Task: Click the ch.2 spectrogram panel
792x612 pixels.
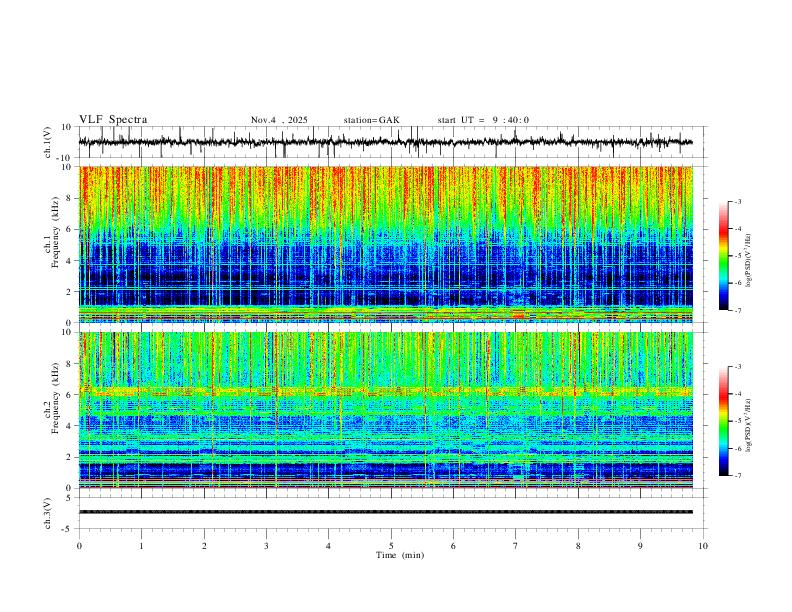Action: pos(386,410)
